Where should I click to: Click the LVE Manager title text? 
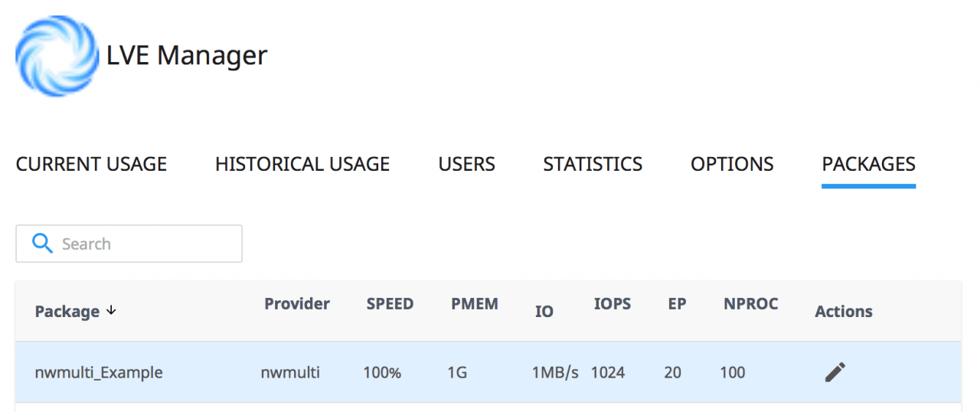click(187, 55)
